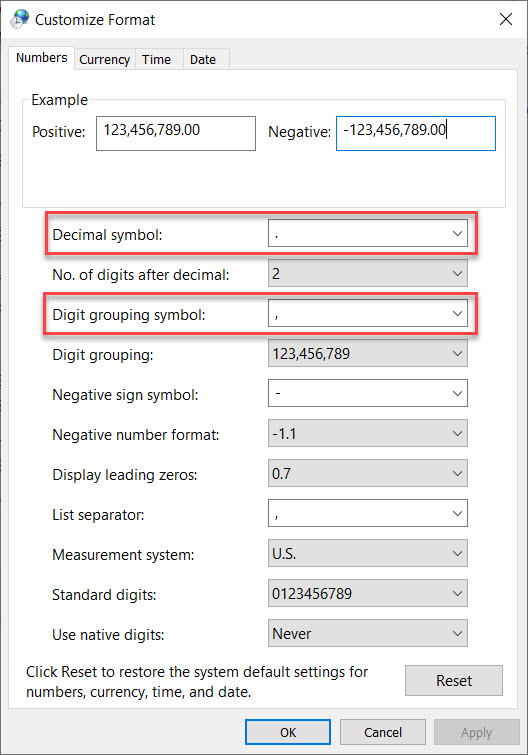Viewport: 528px width, 755px height.
Task: Open the Use native digits dropdown
Action: coord(368,633)
